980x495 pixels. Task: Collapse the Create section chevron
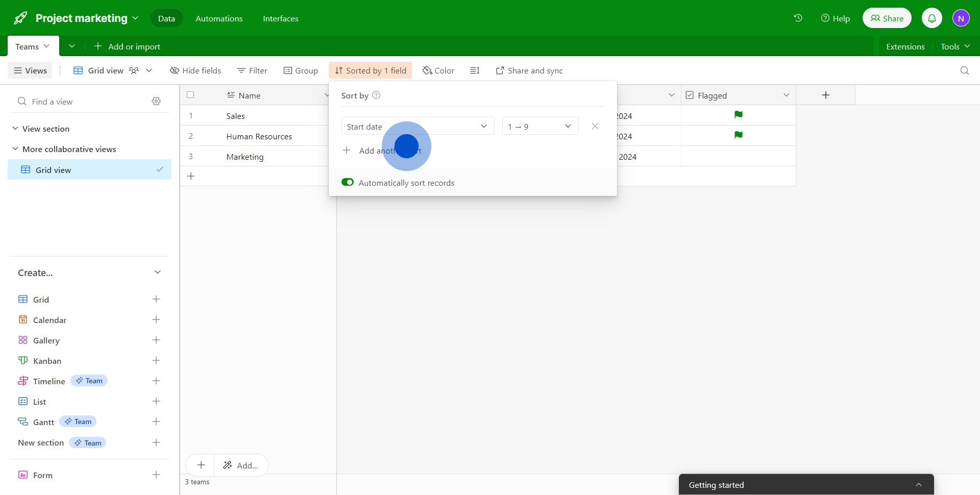(158, 273)
